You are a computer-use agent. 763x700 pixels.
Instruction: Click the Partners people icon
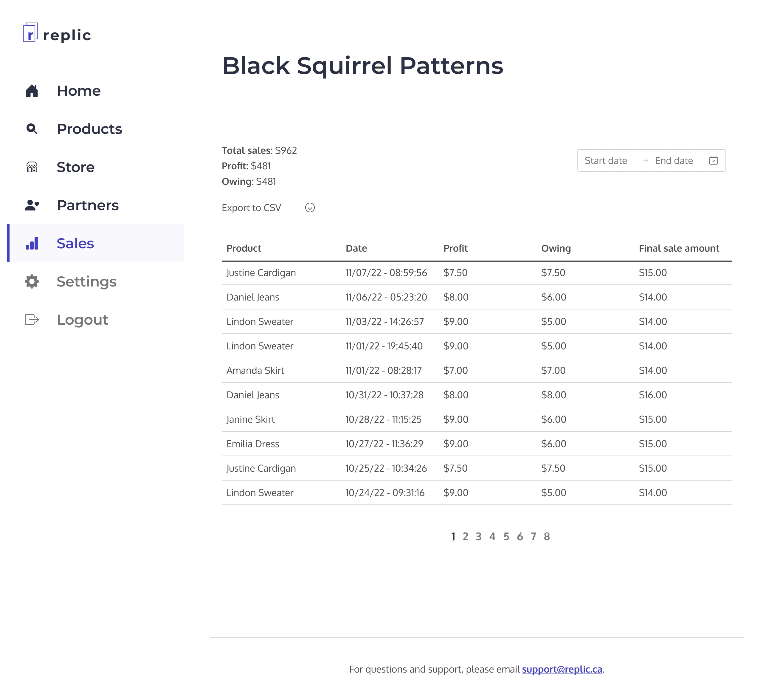pos(32,205)
